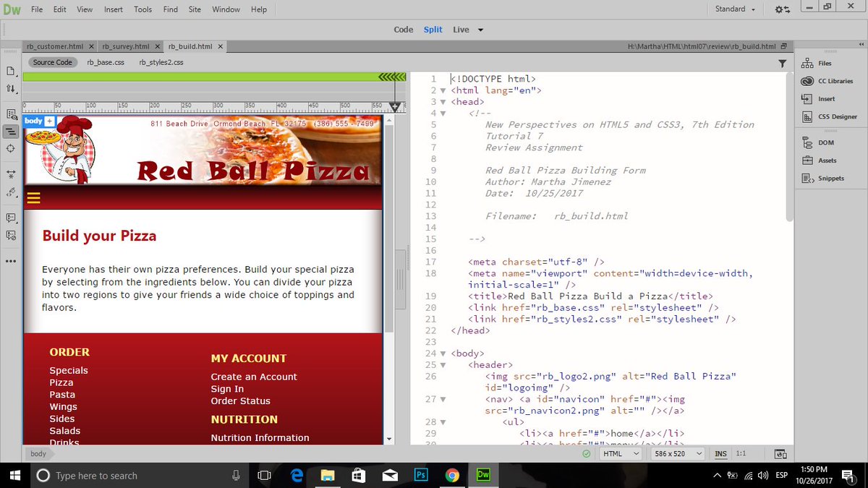Viewport: 868px width, 488px height.
Task: Switch to Code view
Action: 404,30
